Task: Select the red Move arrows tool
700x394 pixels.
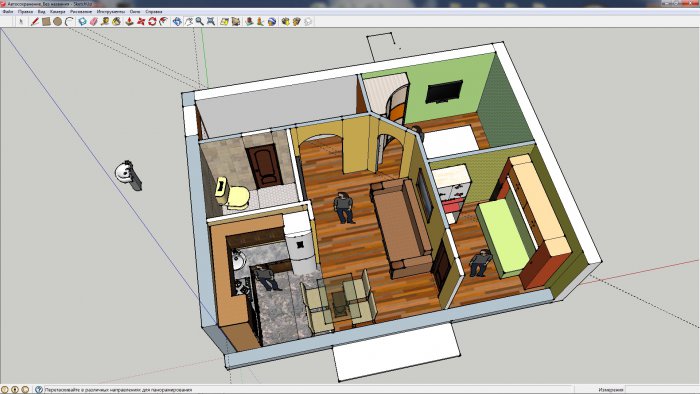Action: pos(141,21)
